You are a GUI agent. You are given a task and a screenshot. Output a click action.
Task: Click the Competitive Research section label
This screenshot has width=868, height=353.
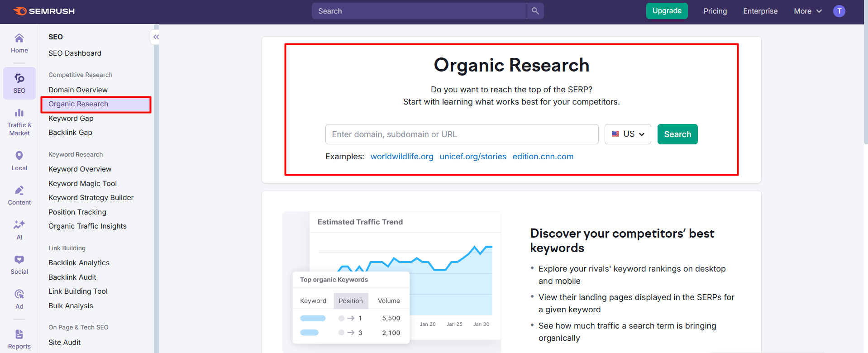coord(81,75)
